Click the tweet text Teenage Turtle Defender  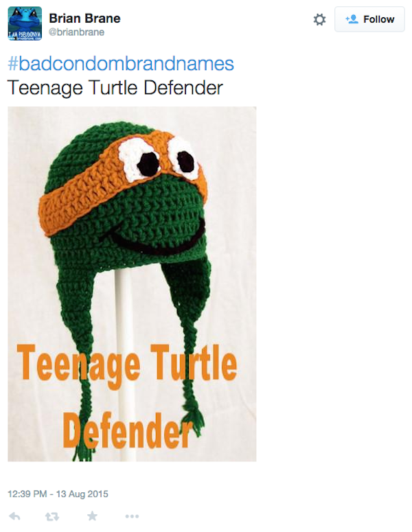115,88
